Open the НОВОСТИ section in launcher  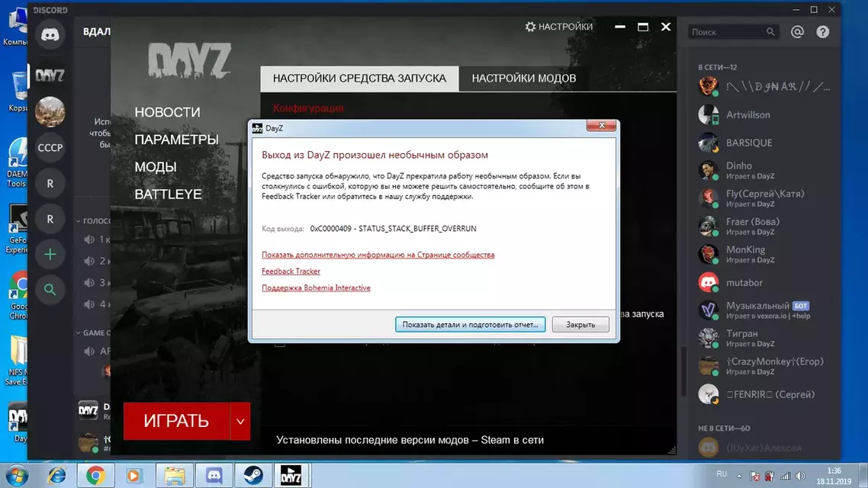tap(167, 112)
